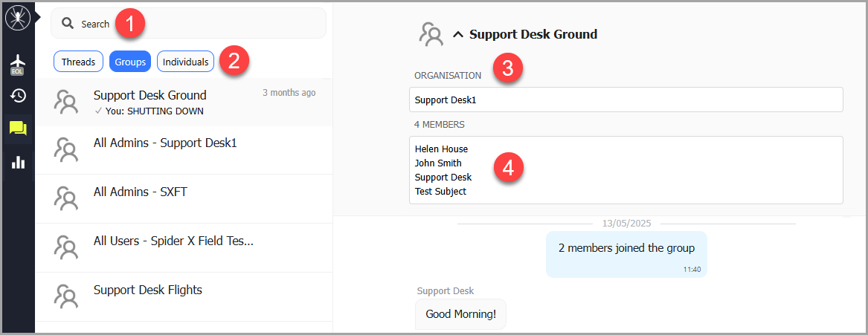Image resolution: width=868 pixels, height=335 pixels.
Task: Click the magnifier search icon
Action: pyautogui.click(x=68, y=24)
